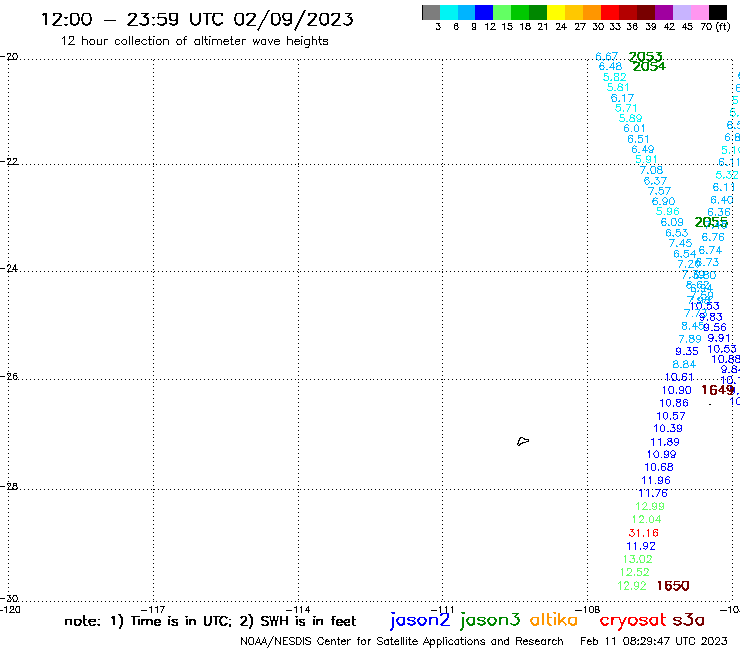
Task: Select the reading 7.45
Action: (x=680, y=243)
